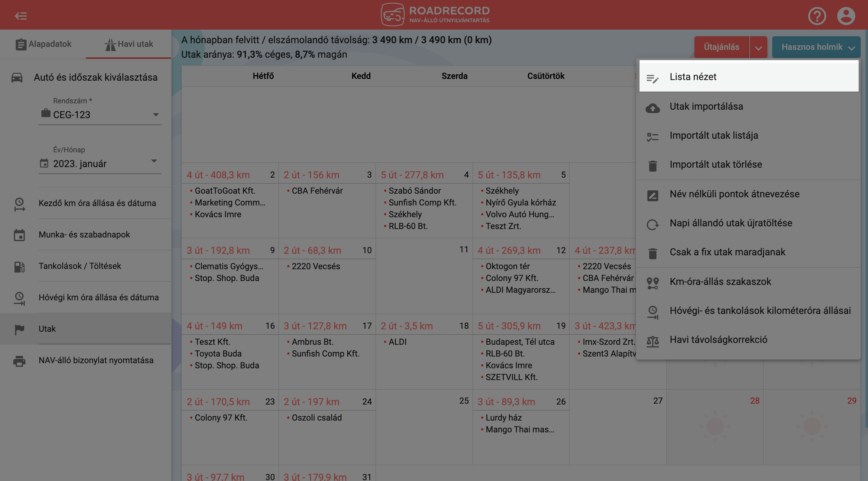
Task: Click Oktogon tér trip on day 12
Action: pos(507,266)
